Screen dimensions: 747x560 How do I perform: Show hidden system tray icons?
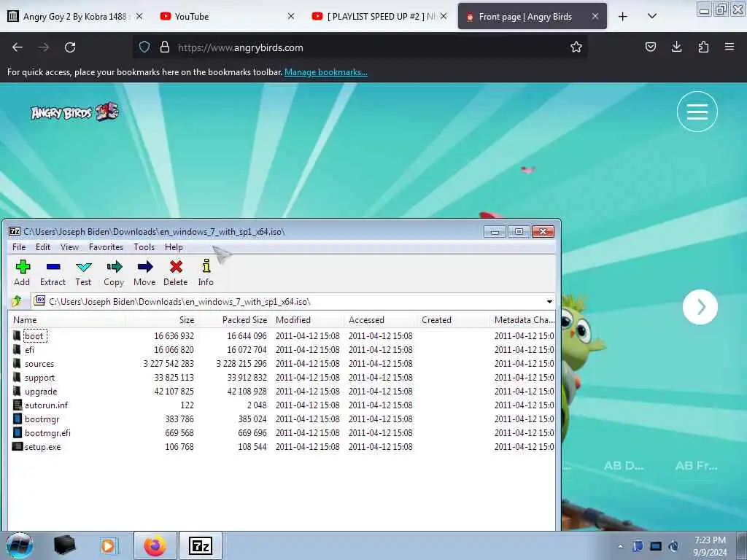tap(620, 547)
